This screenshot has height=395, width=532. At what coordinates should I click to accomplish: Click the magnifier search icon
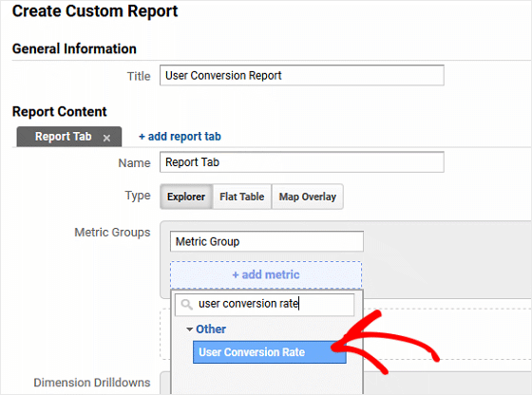186,304
